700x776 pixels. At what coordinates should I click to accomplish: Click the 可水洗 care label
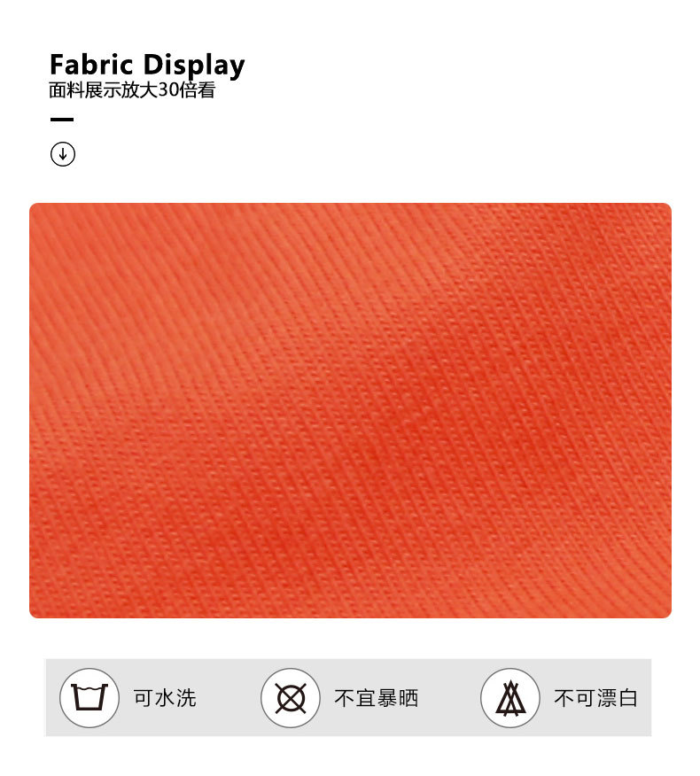pos(165,698)
